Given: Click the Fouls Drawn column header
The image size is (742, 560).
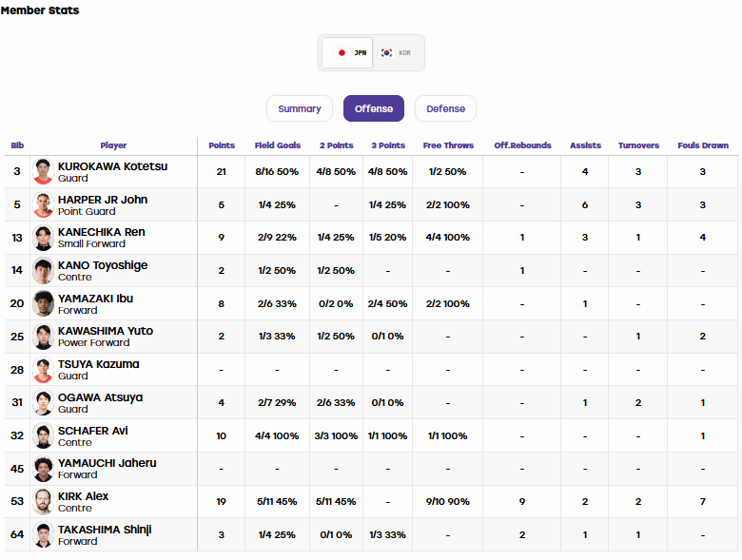Looking at the screenshot, I should tap(703, 145).
